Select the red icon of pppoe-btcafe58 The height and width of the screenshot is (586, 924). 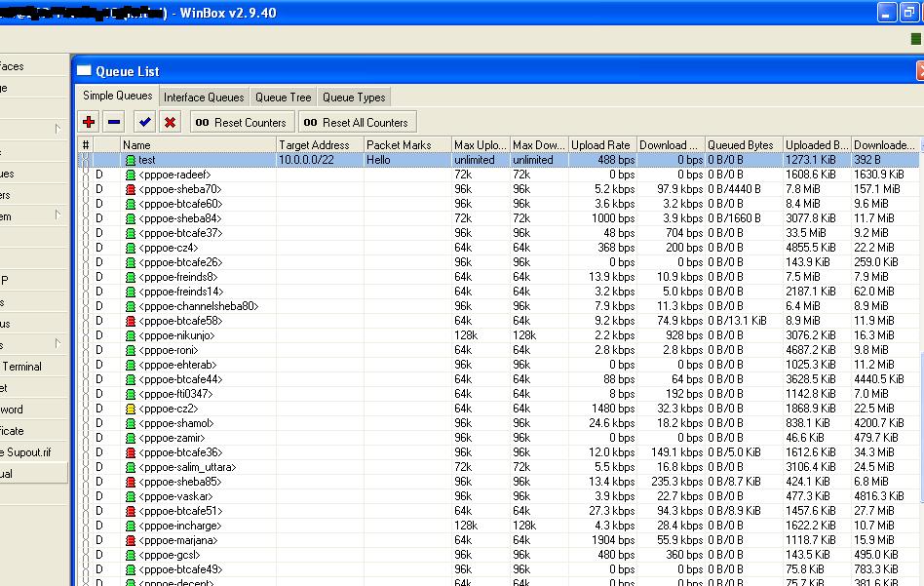pos(131,321)
